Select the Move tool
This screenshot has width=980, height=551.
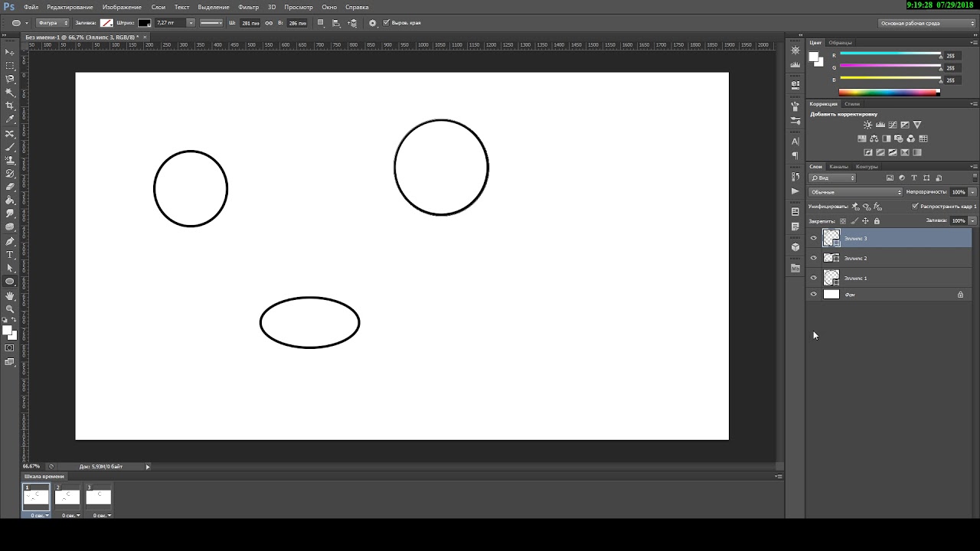point(10,52)
